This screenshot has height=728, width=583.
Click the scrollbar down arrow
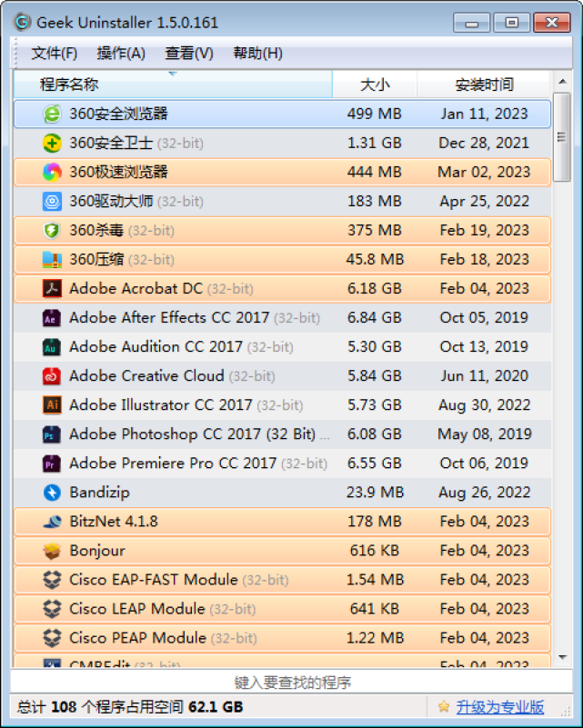(563, 657)
